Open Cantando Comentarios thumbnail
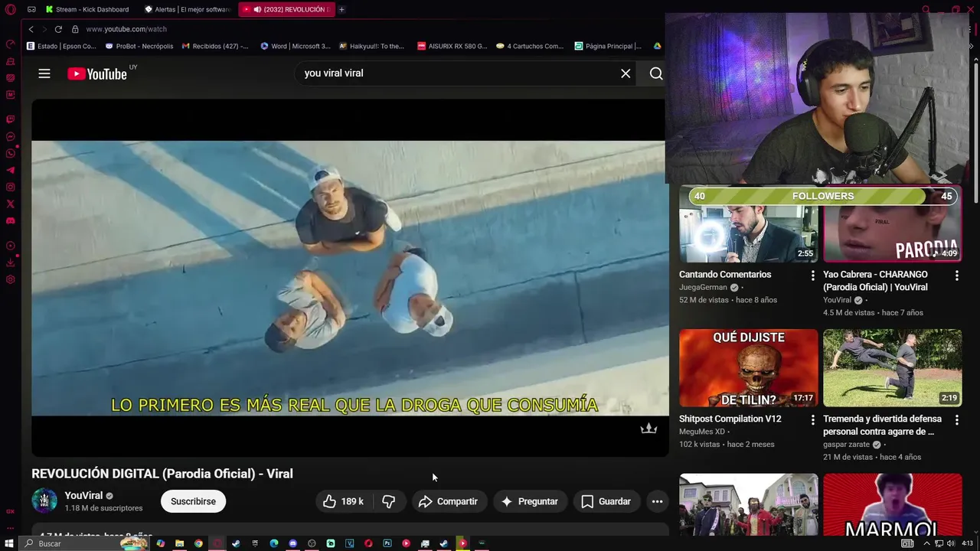The height and width of the screenshot is (551, 980). (748, 223)
